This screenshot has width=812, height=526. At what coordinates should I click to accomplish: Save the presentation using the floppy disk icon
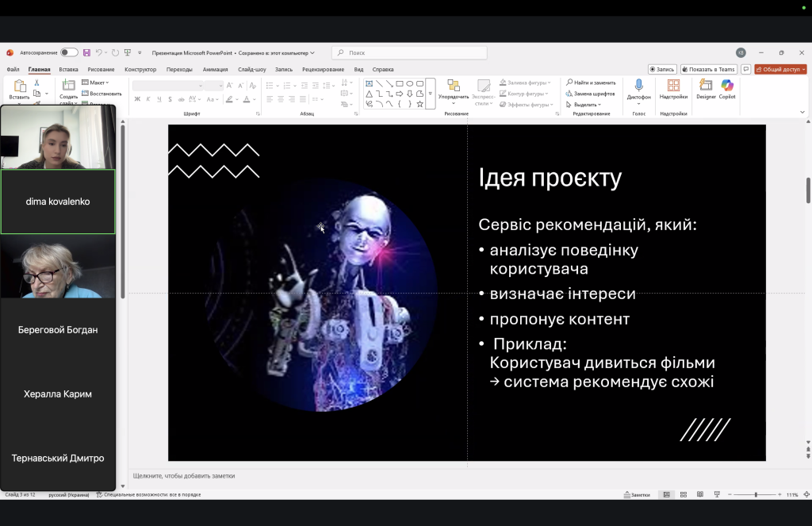click(86, 53)
